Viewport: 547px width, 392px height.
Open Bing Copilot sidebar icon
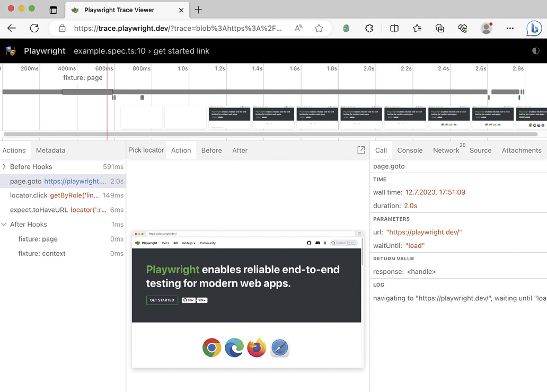point(534,29)
